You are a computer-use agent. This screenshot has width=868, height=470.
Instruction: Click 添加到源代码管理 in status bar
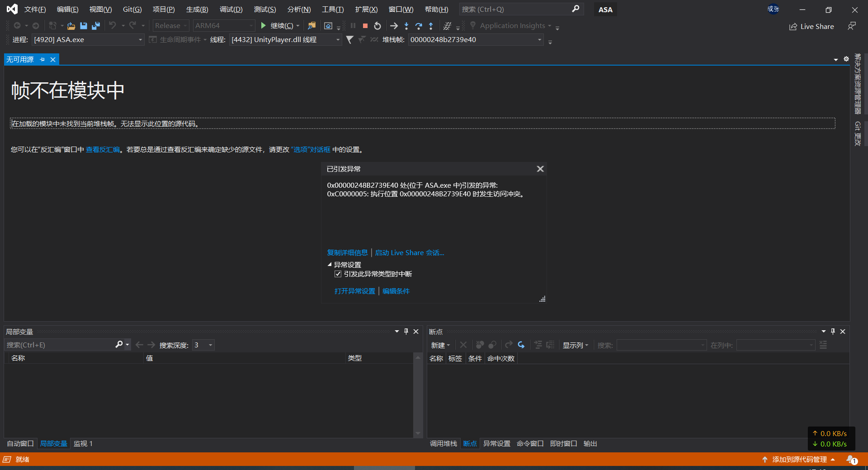pos(799,460)
